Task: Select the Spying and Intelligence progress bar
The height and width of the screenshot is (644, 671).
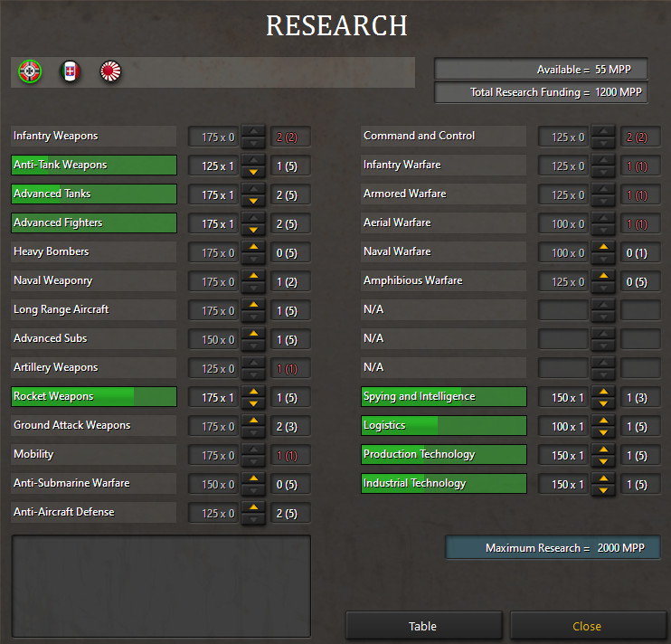Action: [444, 397]
